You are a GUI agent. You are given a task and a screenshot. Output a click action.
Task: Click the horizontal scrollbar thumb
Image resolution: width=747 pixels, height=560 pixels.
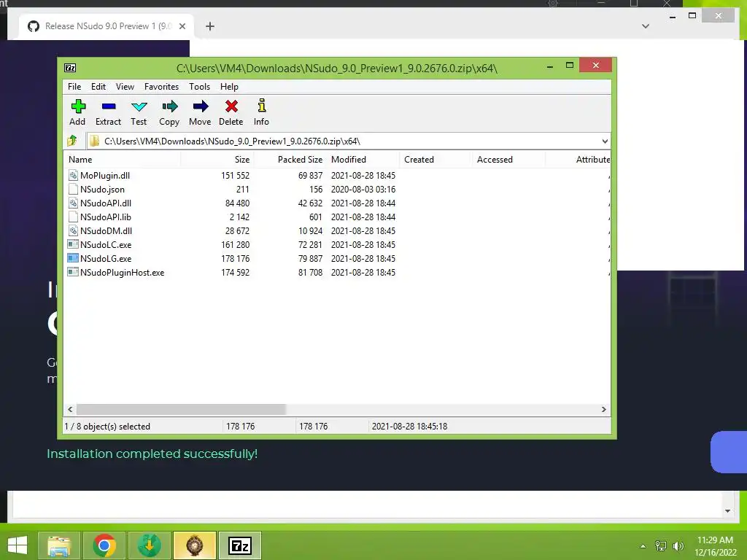click(x=181, y=410)
